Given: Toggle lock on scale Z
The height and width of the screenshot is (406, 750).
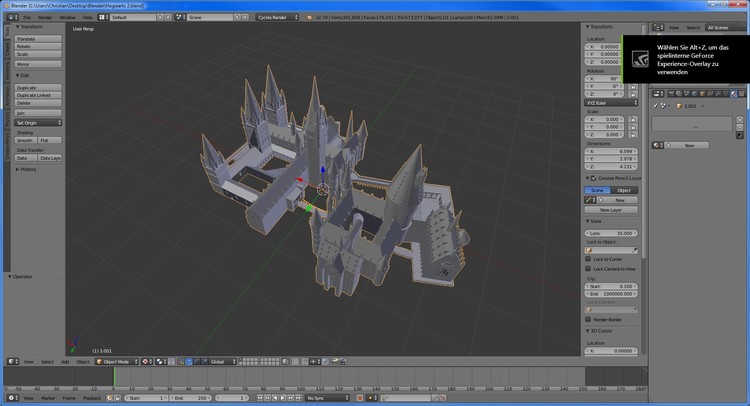Looking at the screenshot, I should click(x=633, y=134).
